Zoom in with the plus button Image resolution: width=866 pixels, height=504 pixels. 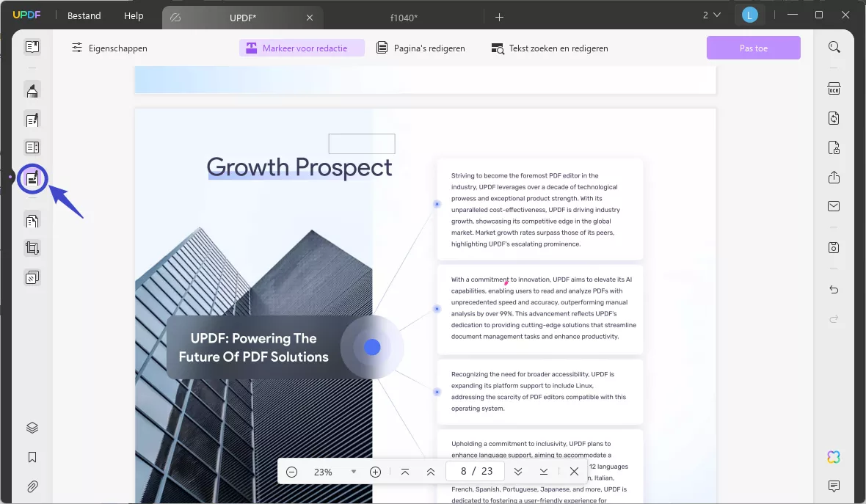[376, 472]
